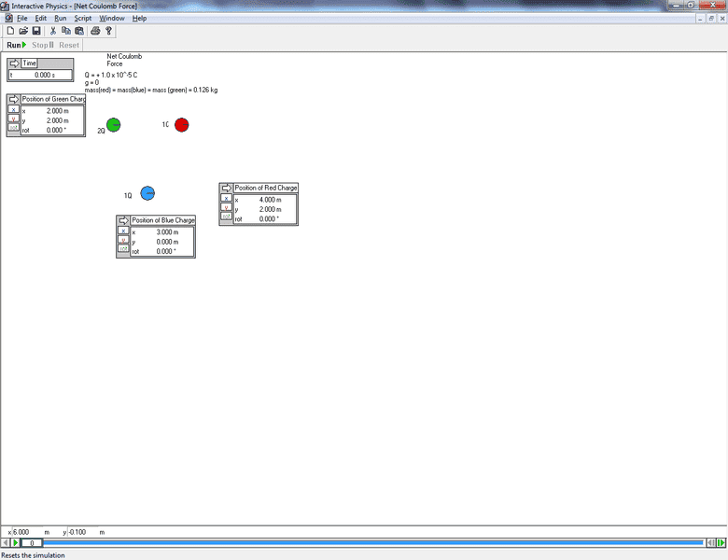Image resolution: width=728 pixels, height=560 pixels.
Task: Toggle rot display on Red Charge meter
Action: point(226,216)
